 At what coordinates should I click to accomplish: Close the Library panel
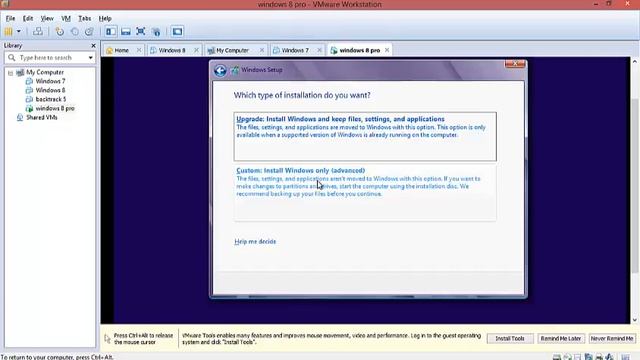pos(93,46)
